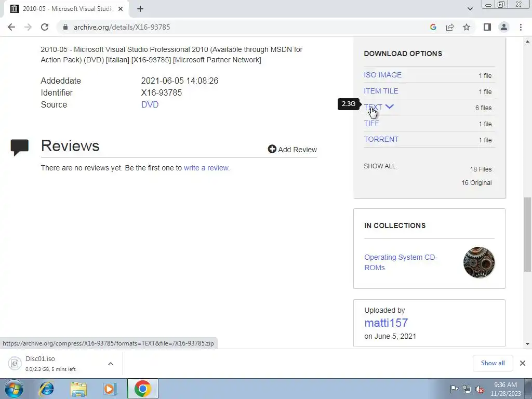
Task: Click the browser forward arrow
Action: pos(28,27)
